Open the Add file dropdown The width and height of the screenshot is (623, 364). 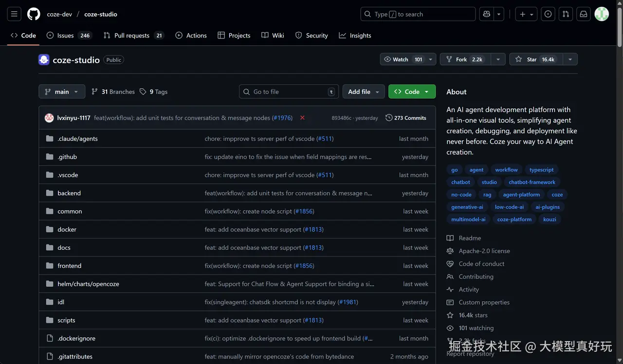(364, 91)
